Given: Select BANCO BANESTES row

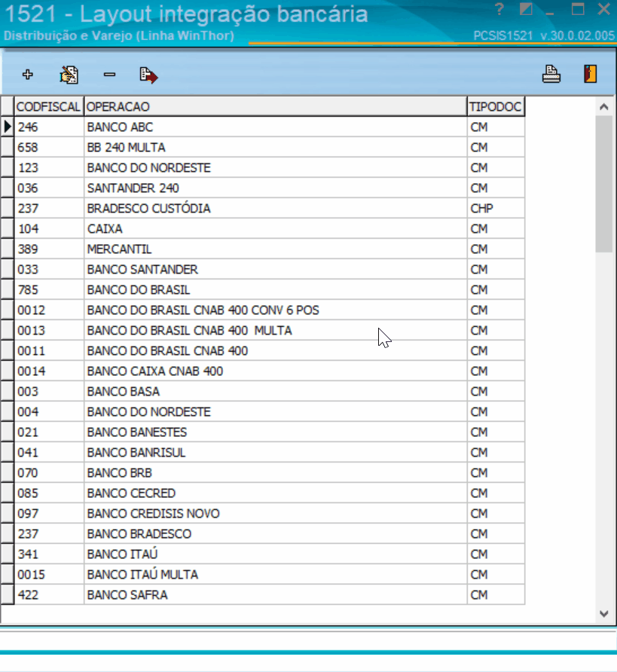Looking at the screenshot, I should 270,432.
